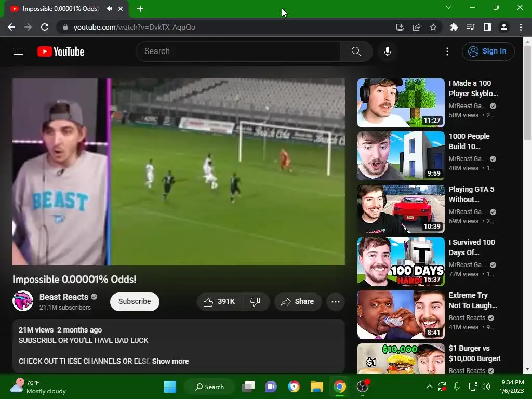
Task: Open a new browser tab
Action: pos(140,9)
